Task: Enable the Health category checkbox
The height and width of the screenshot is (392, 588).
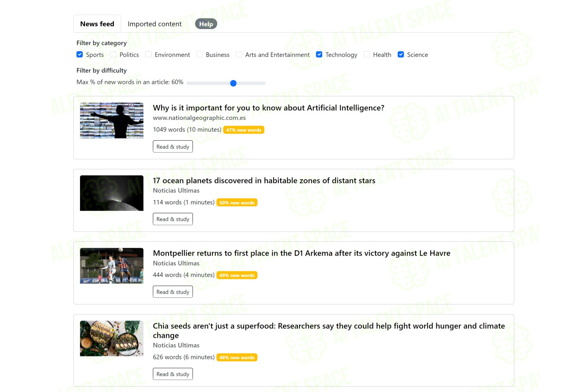Action: pos(367,54)
